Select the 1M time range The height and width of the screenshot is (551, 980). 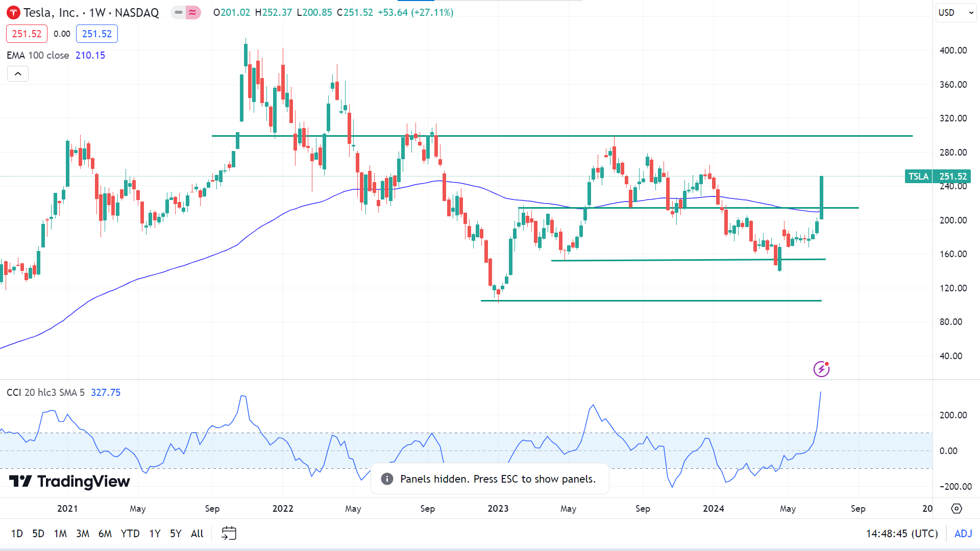coord(60,534)
